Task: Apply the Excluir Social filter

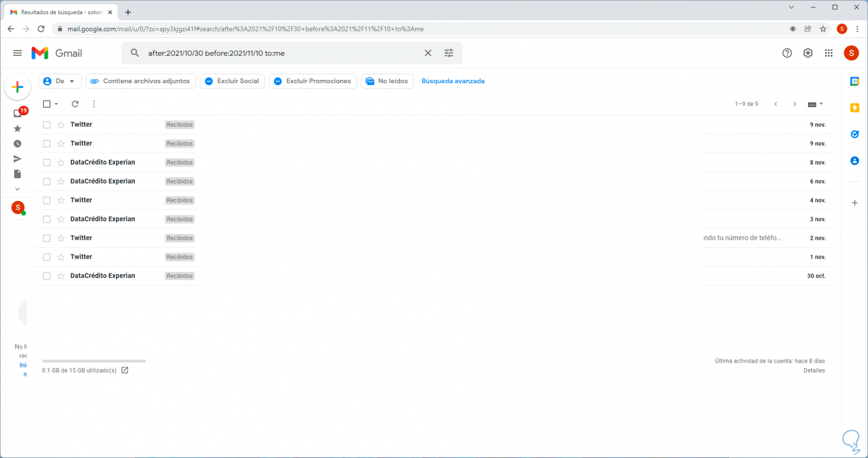Action: coord(233,81)
